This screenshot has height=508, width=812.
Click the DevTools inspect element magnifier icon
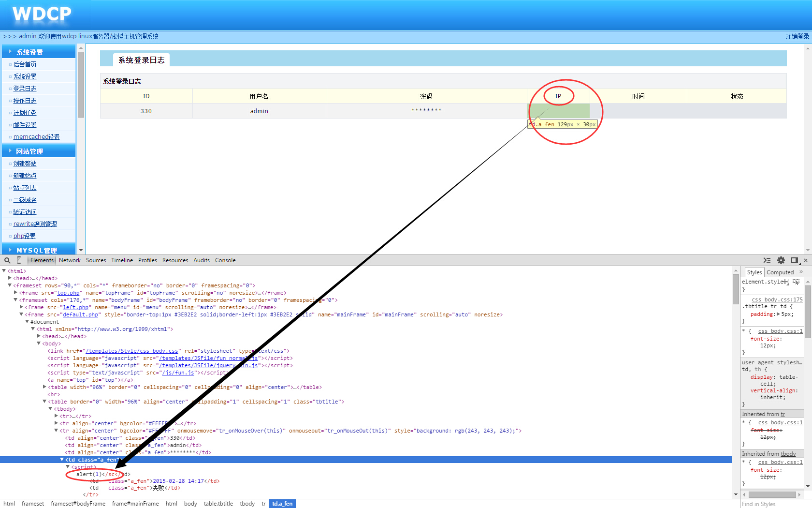point(7,260)
